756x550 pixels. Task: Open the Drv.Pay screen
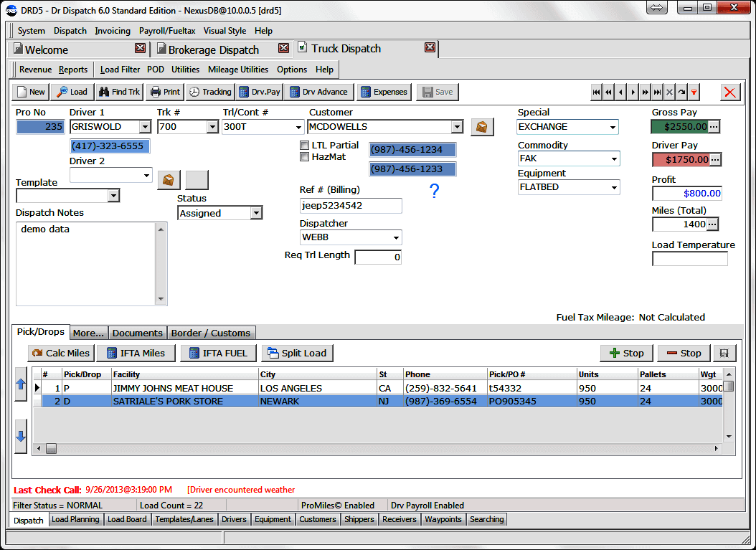(x=259, y=92)
